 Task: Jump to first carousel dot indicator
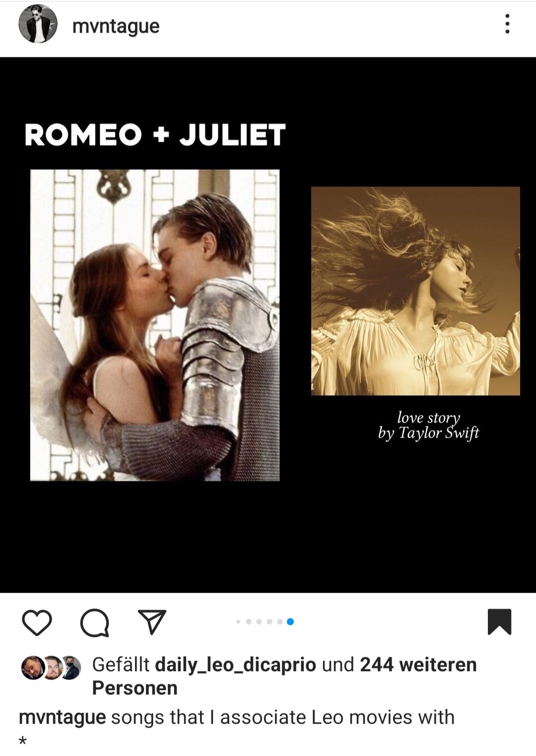point(238,622)
